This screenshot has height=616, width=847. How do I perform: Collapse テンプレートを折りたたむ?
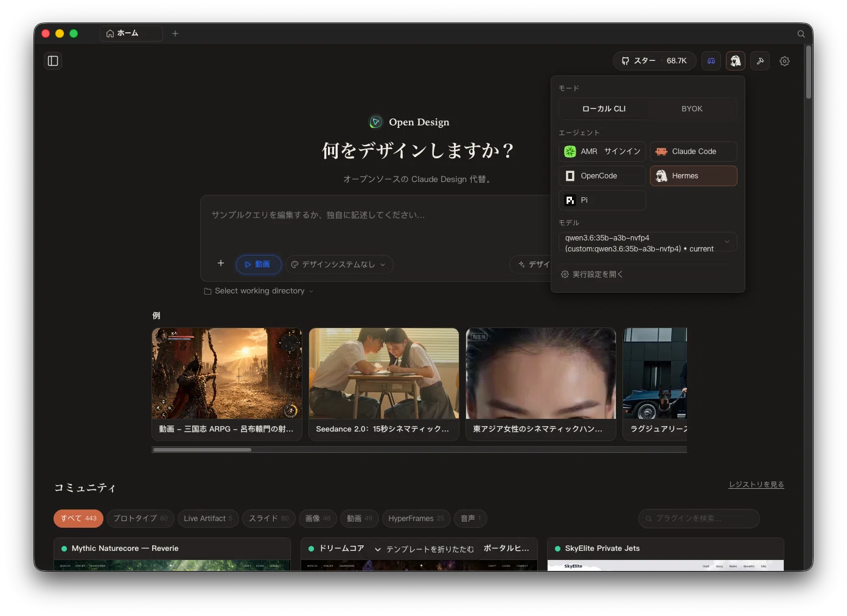(x=424, y=549)
